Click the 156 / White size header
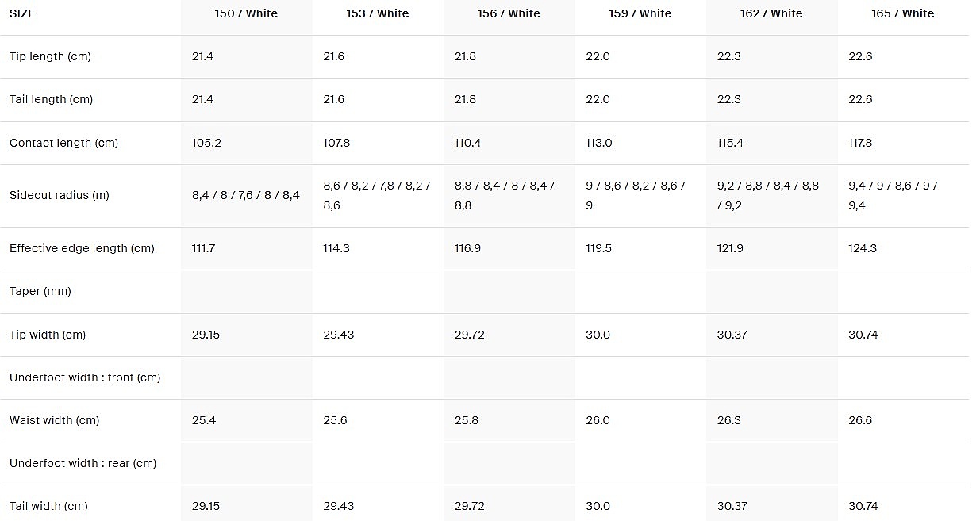This screenshot has width=980, height=521. 509,13
